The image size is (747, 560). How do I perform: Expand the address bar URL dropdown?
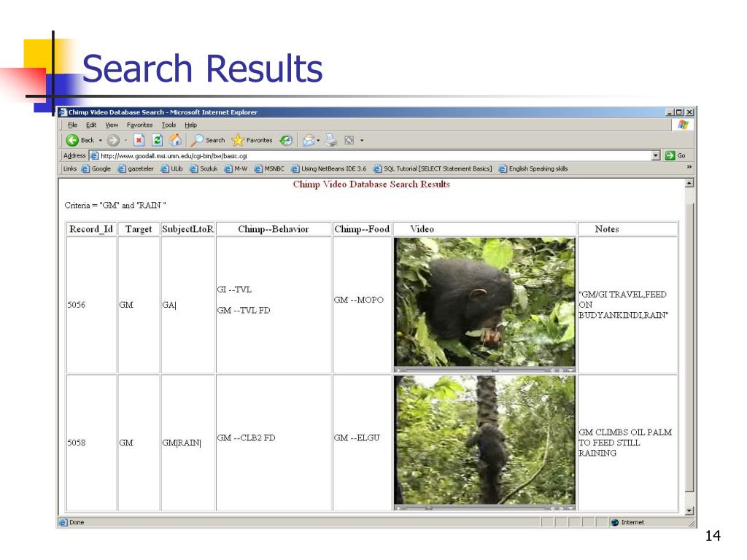click(656, 156)
